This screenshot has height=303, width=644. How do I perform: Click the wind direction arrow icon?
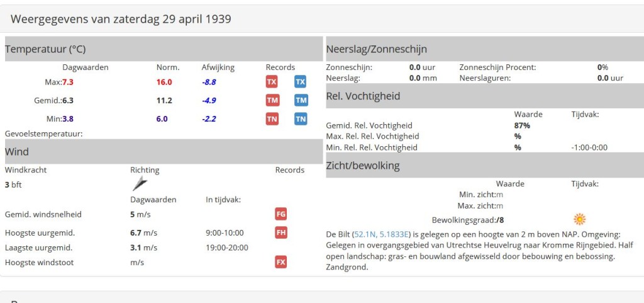tap(140, 183)
